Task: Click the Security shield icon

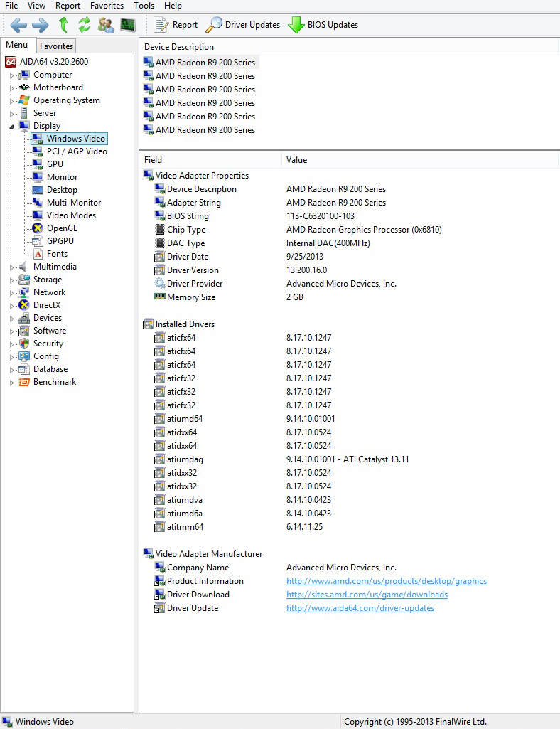Action: pos(23,344)
